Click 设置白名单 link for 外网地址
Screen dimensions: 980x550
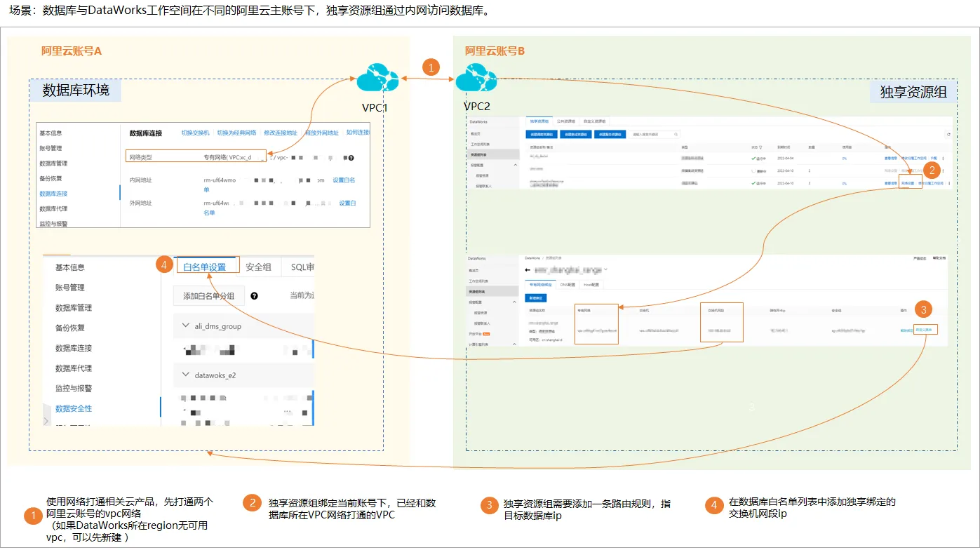348,203
